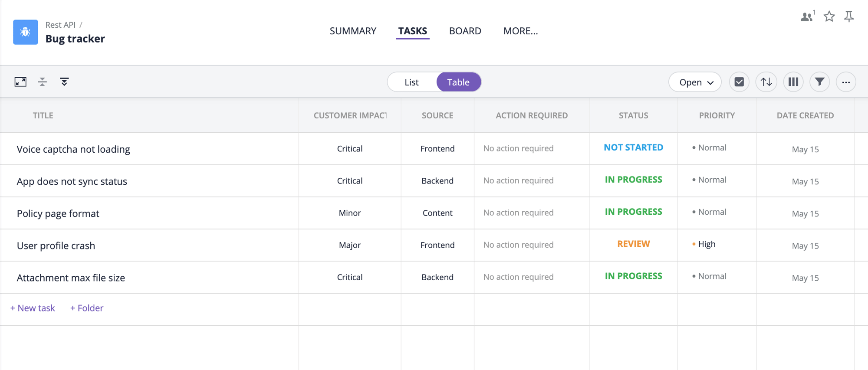Open the filter funnel icon
Image resolution: width=868 pixels, height=370 pixels.
tap(819, 82)
